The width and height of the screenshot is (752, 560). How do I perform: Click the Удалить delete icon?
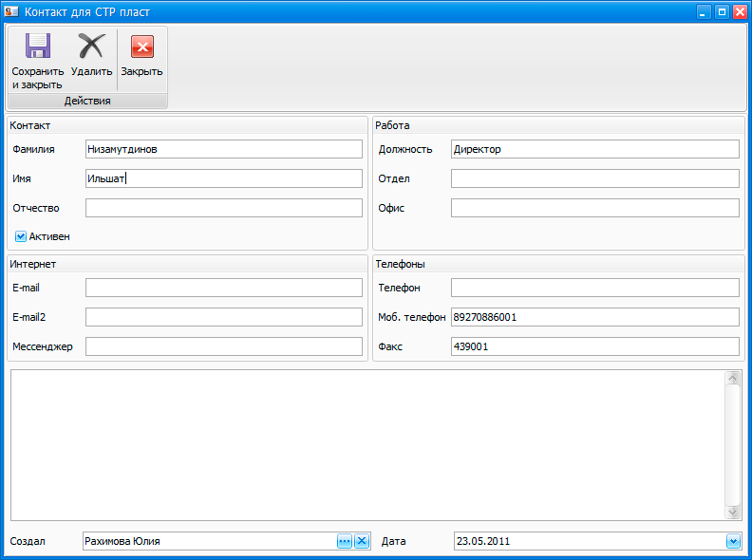(x=91, y=47)
